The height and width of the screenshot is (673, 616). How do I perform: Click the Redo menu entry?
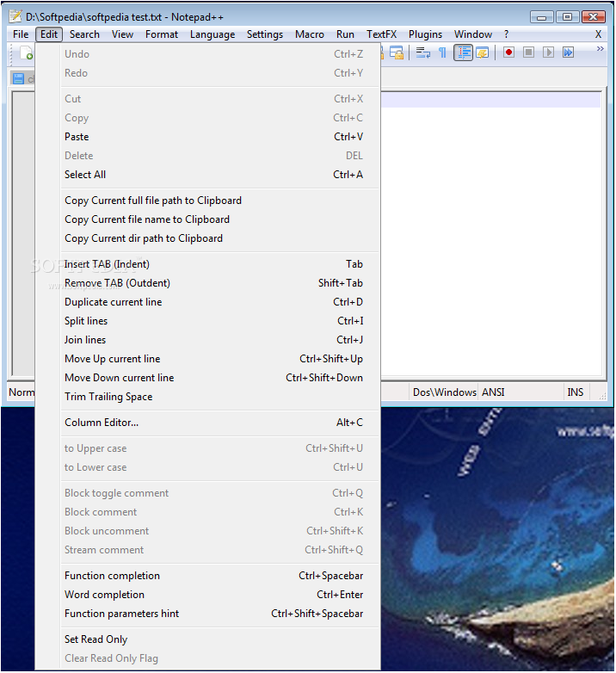pos(208,73)
